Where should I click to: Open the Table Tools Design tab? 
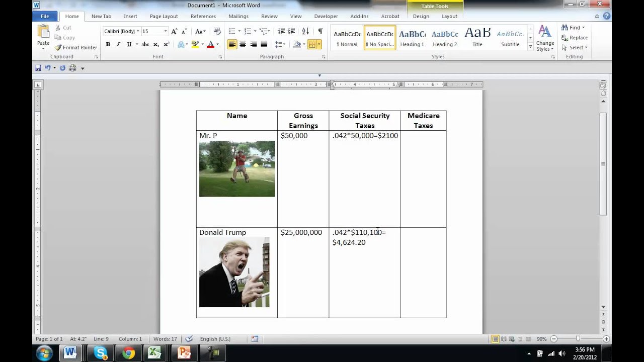click(x=421, y=16)
